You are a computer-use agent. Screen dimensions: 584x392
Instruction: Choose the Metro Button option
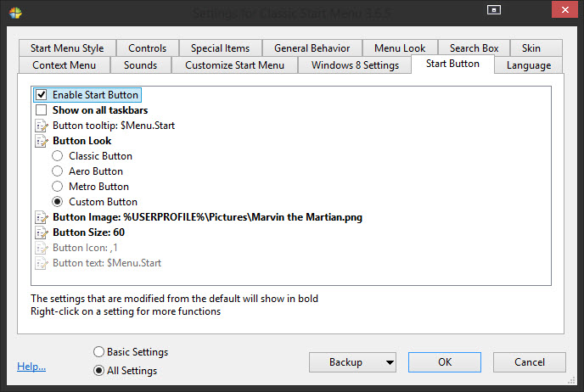pos(58,187)
